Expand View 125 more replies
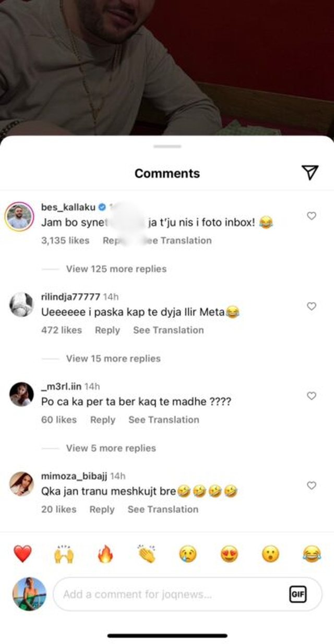Image resolution: width=334 pixels, height=644 pixels. tap(116, 269)
